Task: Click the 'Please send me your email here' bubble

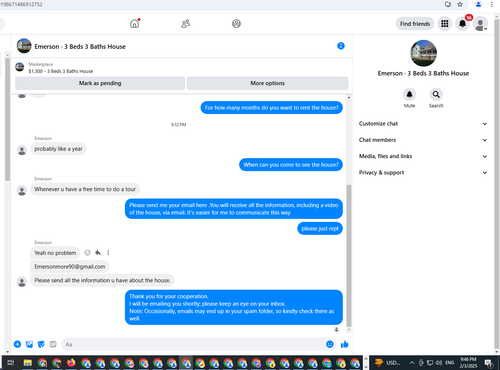Action: [x=234, y=209]
